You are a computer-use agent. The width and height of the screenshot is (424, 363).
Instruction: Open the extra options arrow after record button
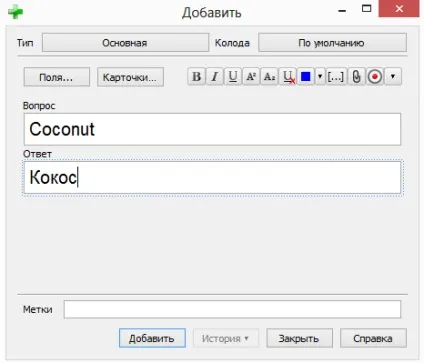(393, 77)
